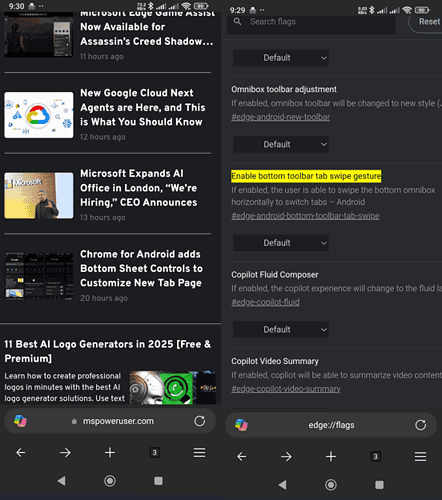
Task: Open tab switcher in left browser
Action: [154, 453]
